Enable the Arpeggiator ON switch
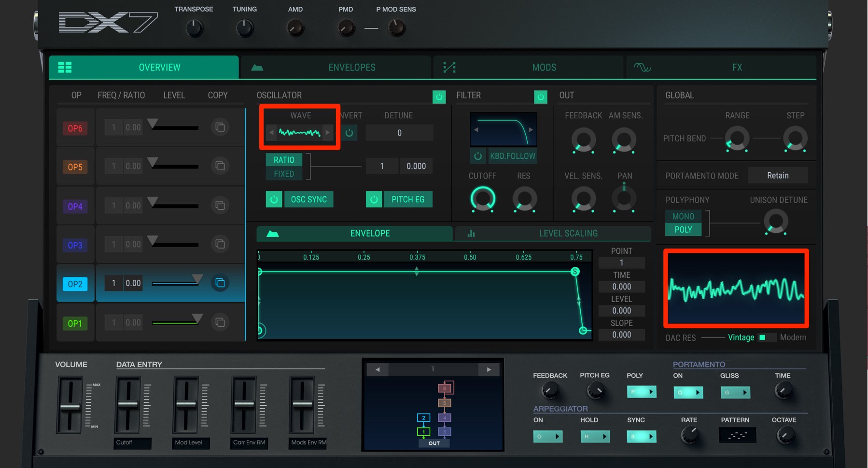Image resolution: width=868 pixels, height=468 pixels. coord(548,437)
